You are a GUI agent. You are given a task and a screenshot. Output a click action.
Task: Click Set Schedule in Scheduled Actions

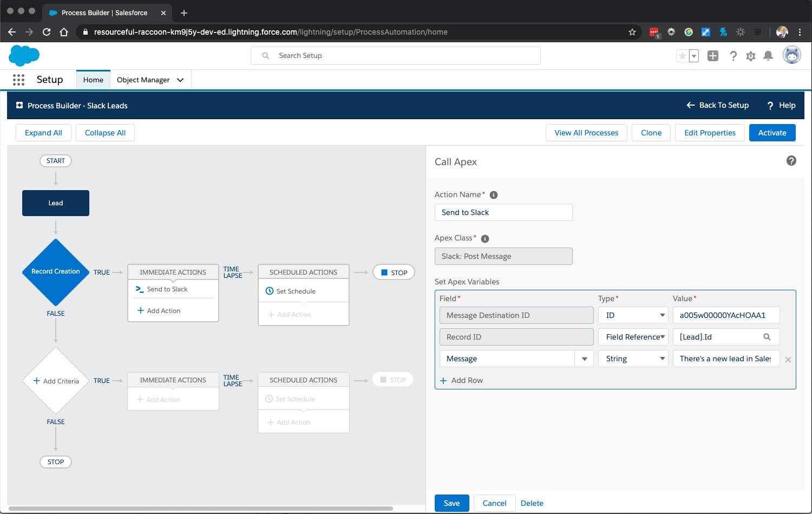tap(291, 291)
